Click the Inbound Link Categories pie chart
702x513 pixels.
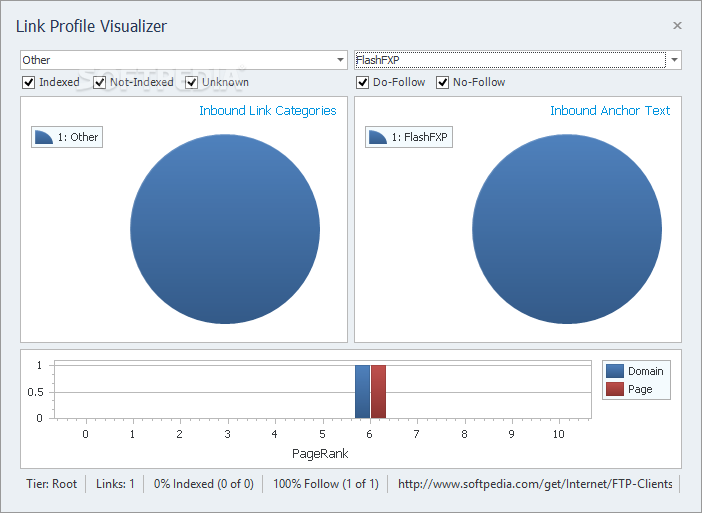click(x=225, y=229)
